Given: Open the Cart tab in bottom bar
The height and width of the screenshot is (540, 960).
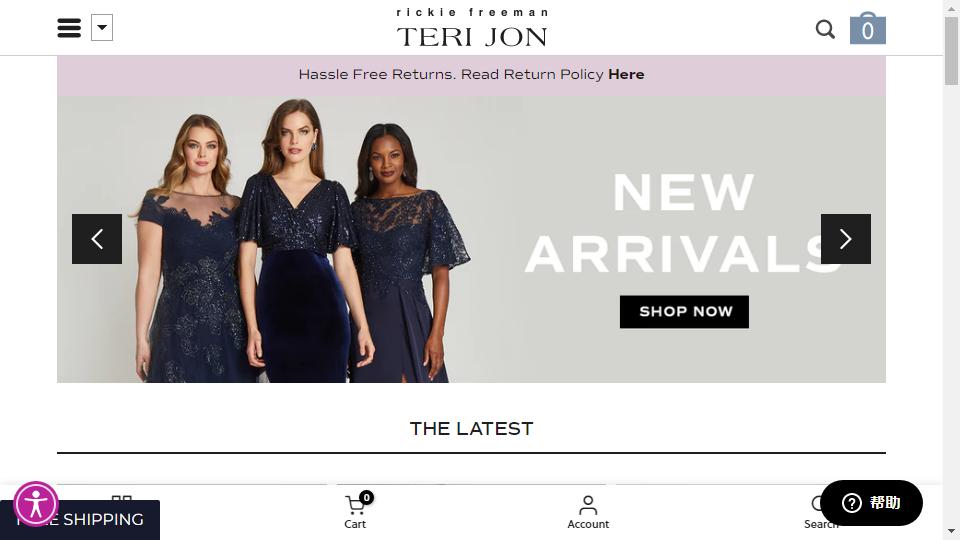Looking at the screenshot, I should [355, 512].
